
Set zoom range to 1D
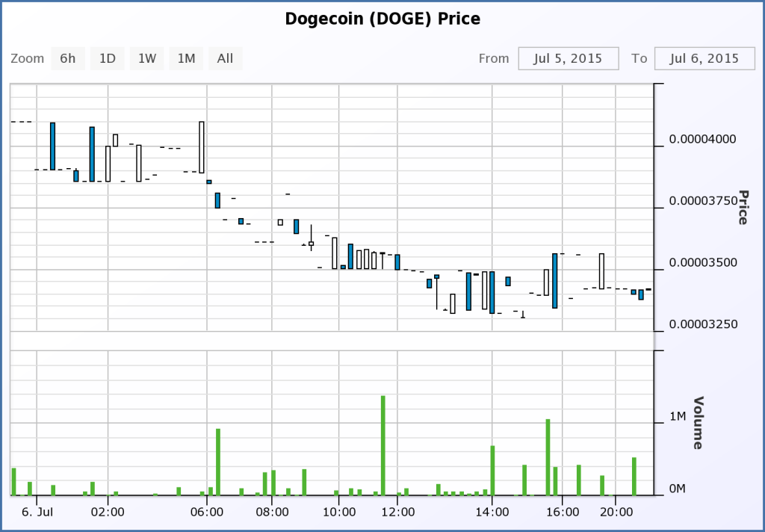(108, 58)
